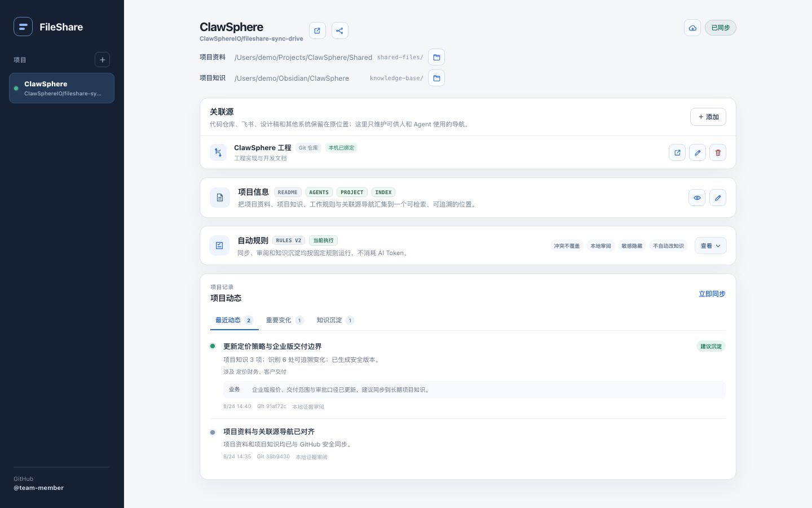Preview 项目信息 with eye icon
This screenshot has width=812, height=508.
pyautogui.click(x=697, y=198)
